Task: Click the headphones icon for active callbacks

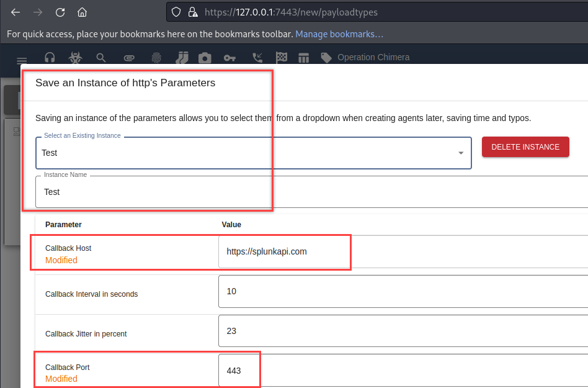Action: click(x=50, y=58)
